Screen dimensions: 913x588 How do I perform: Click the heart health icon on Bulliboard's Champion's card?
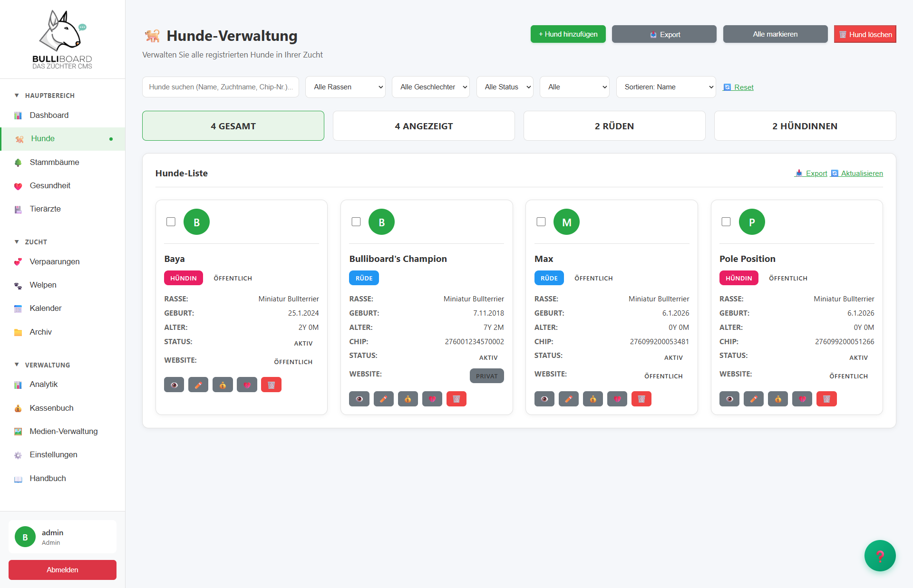point(432,399)
